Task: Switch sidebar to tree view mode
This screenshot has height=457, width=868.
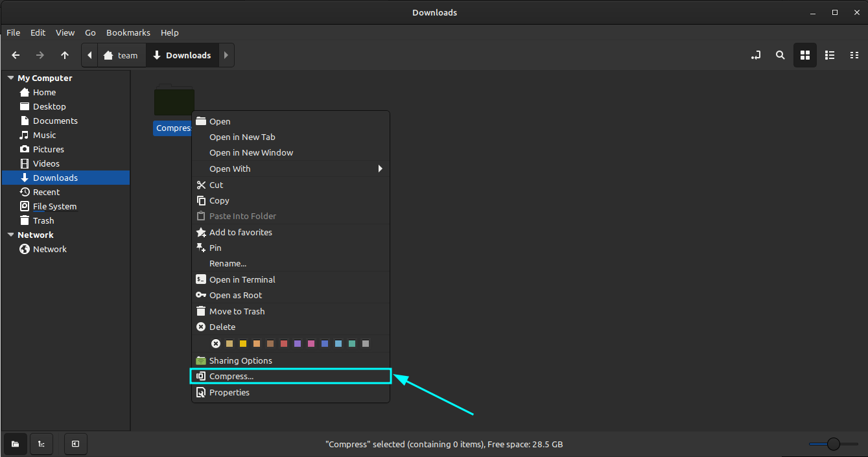Action: (x=41, y=444)
